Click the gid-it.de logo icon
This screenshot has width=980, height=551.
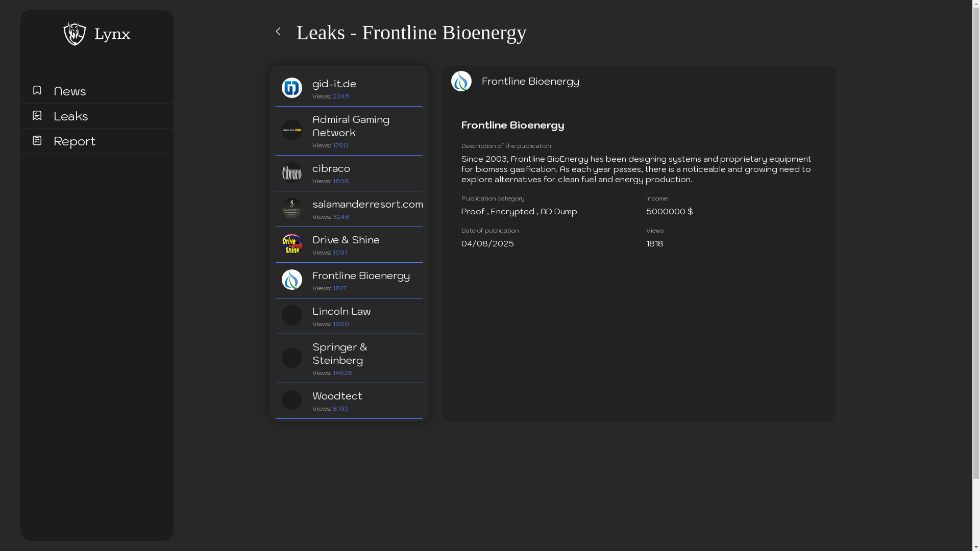point(292,88)
